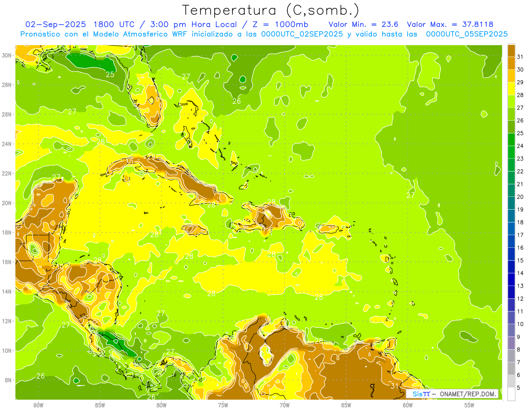Screen dimensions: 532x411
Task: Click the "85W" longitude axis label
Action: 100,405
